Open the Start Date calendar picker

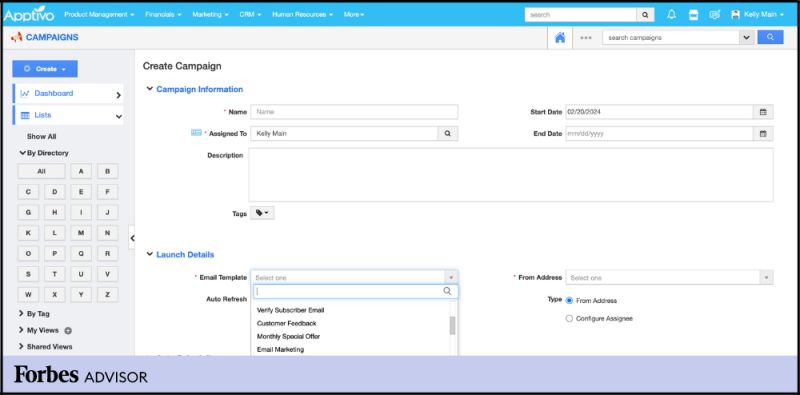(x=763, y=112)
